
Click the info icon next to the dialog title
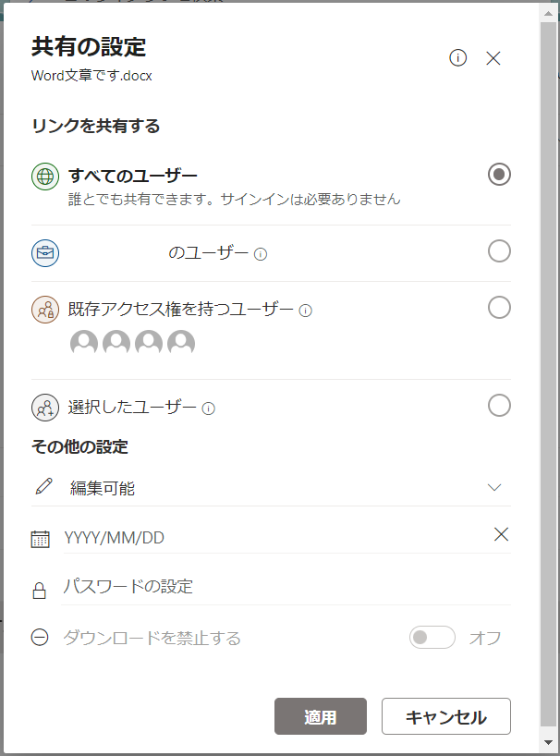click(457, 58)
